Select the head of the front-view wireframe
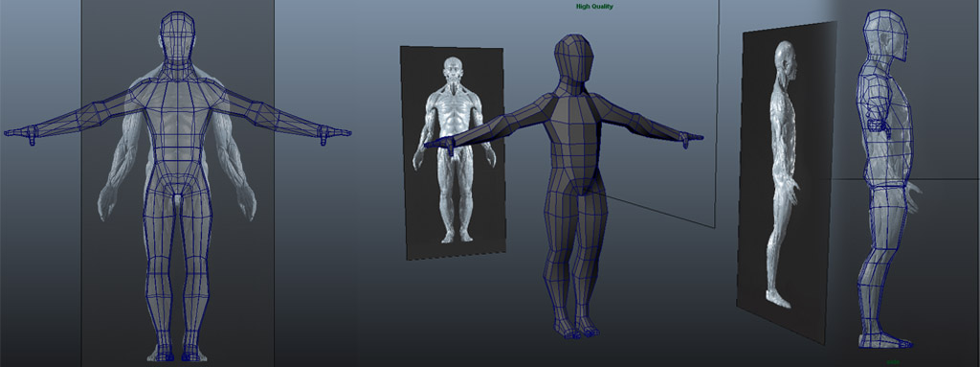The height and width of the screenshot is (367, 980). tap(177, 37)
